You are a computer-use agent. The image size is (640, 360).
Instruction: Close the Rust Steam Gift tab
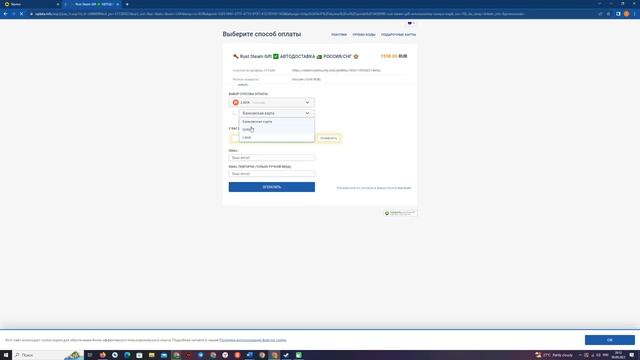click(x=118, y=4)
